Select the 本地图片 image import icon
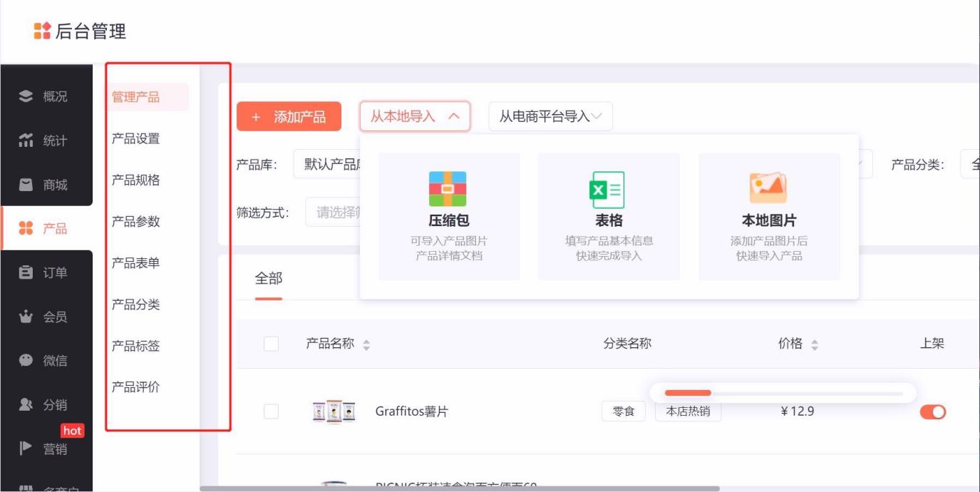Viewport: 980px width, 492px height. click(x=768, y=188)
